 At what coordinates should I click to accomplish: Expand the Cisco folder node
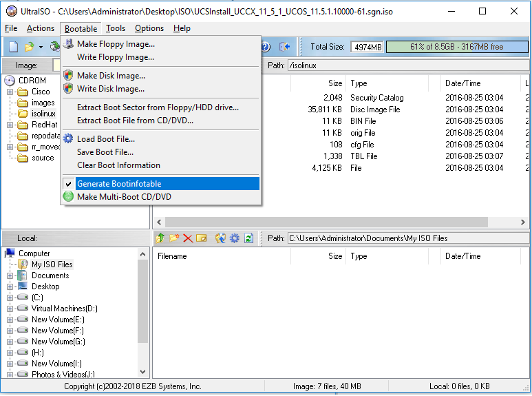10,92
